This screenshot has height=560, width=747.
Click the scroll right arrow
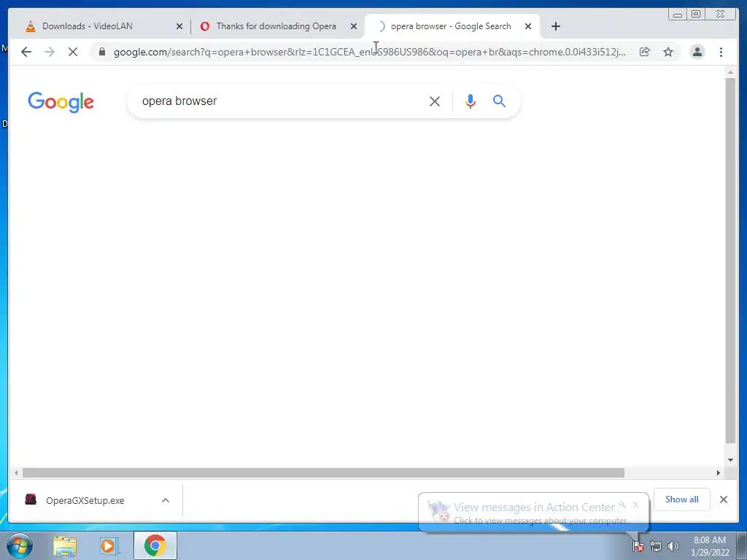pyautogui.click(x=719, y=472)
